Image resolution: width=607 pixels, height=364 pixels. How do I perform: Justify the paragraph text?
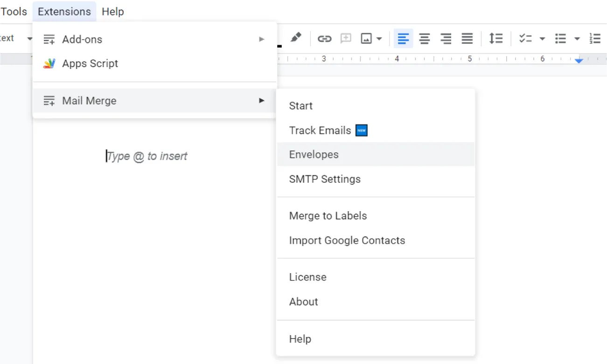click(467, 39)
